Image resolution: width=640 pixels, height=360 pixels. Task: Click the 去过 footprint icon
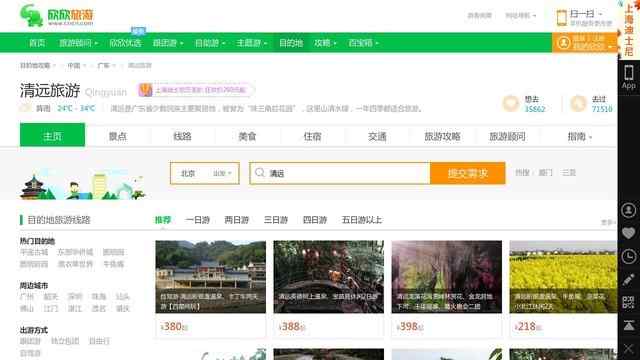pyautogui.click(x=578, y=104)
